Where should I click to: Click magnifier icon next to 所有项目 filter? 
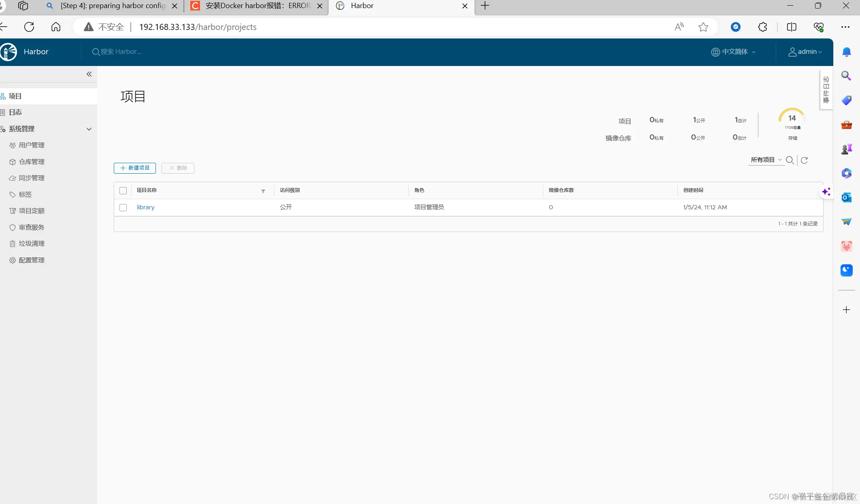790,160
